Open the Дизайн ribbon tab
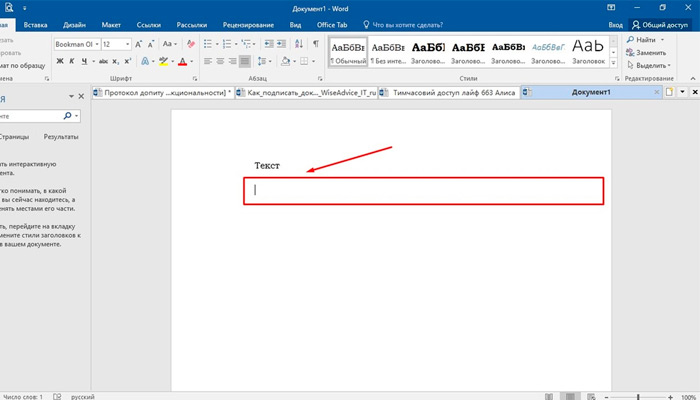 click(75, 25)
